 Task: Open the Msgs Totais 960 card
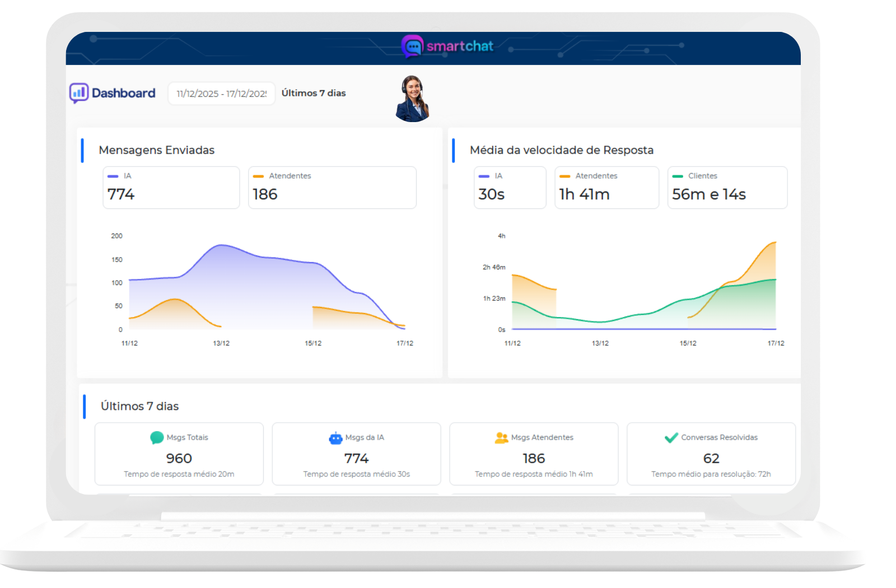tap(179, 454)
